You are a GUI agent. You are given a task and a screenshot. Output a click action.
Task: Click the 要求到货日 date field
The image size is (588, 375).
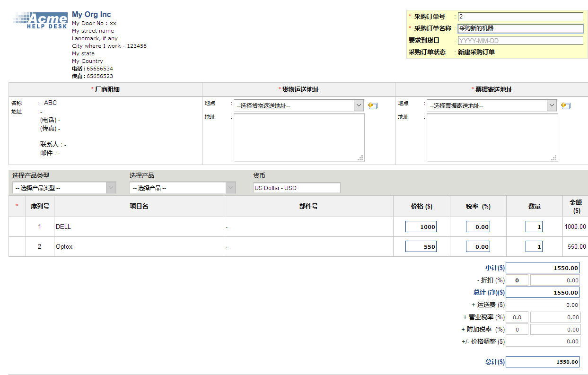520,41
